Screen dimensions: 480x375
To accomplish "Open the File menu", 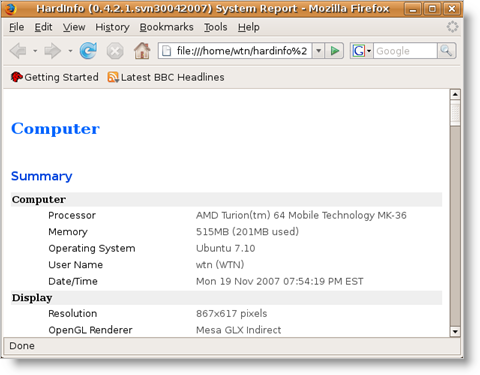I will (16, 27).
